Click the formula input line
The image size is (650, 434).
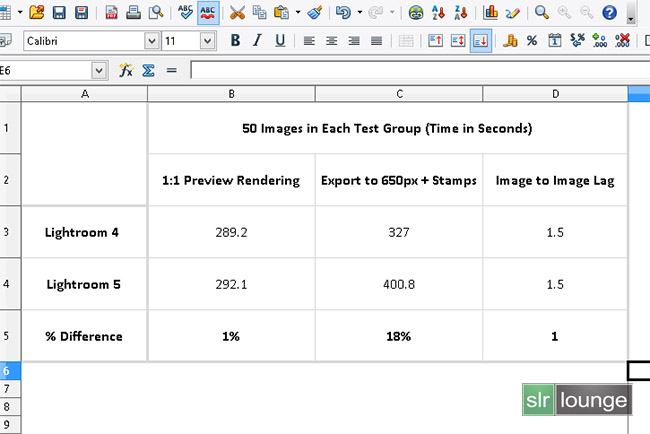pos(420,70)
